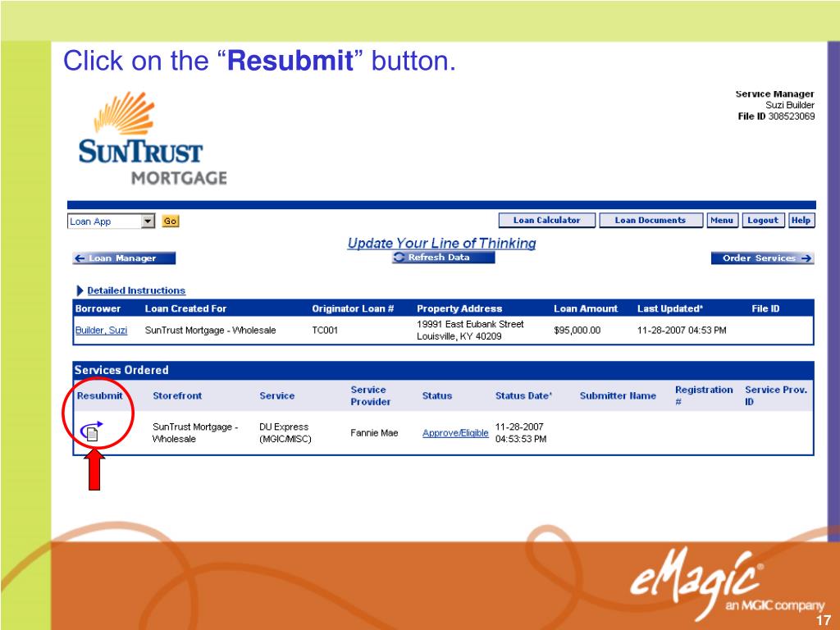
Task: Click File ID 308523069 in the header
Action: click(x=776, y=116)
